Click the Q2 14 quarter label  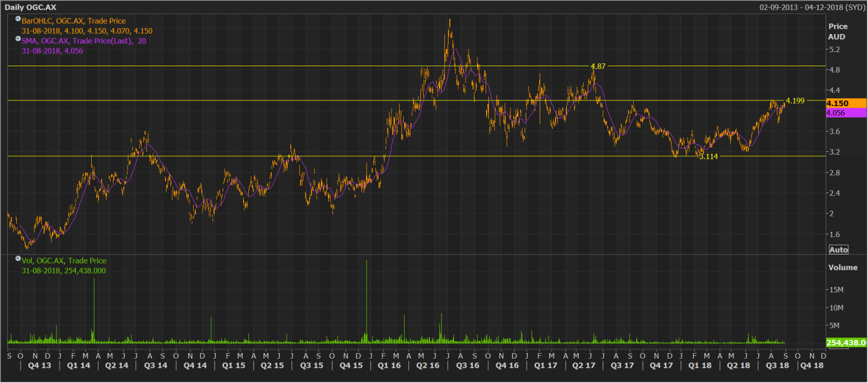coord(117,366)
